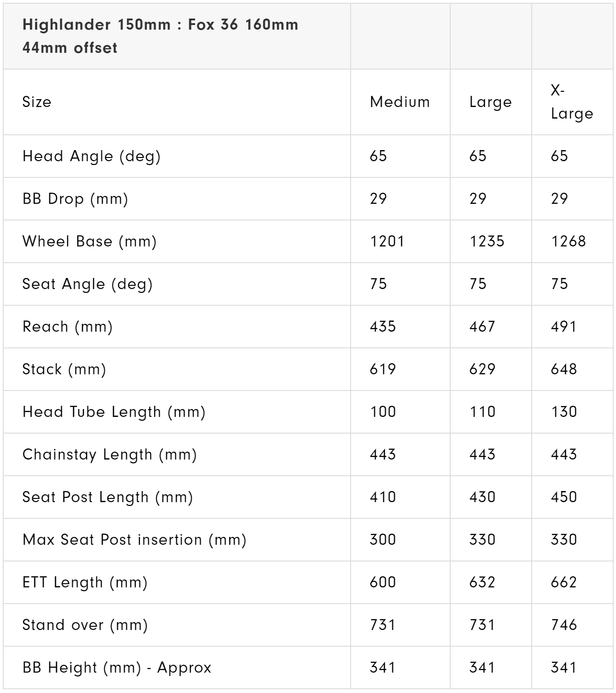
Task: Click the Large seat post length 430
Action: click(x=482, y=497)
